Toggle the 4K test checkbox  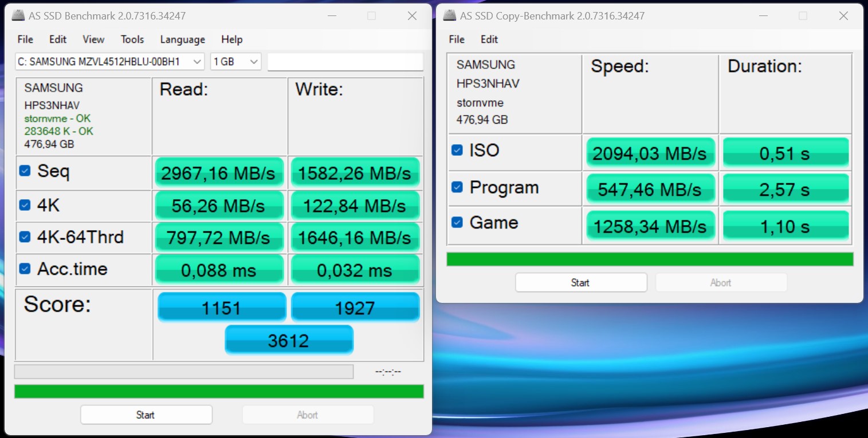pyautogui.click(x=25, y=204)
